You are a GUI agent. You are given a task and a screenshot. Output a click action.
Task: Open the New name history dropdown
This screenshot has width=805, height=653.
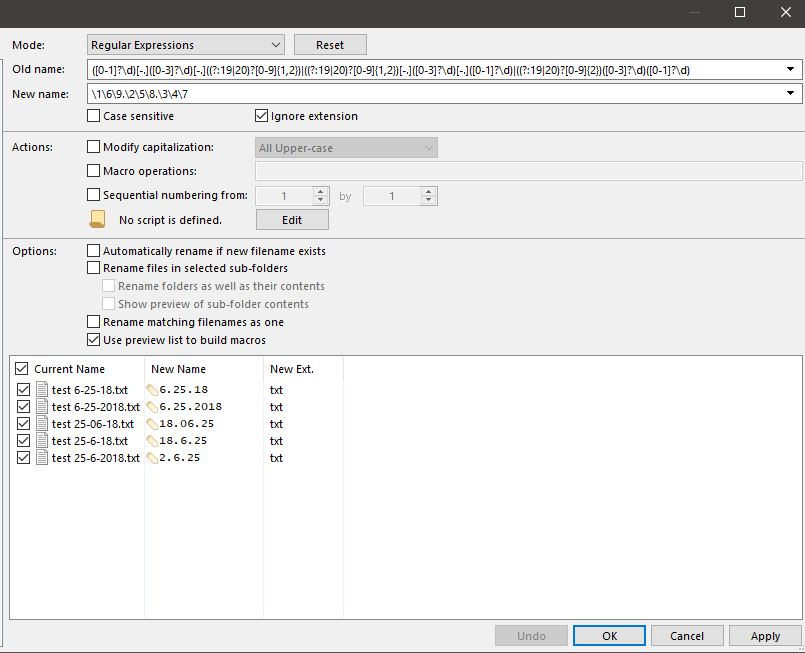click(791, 93)
